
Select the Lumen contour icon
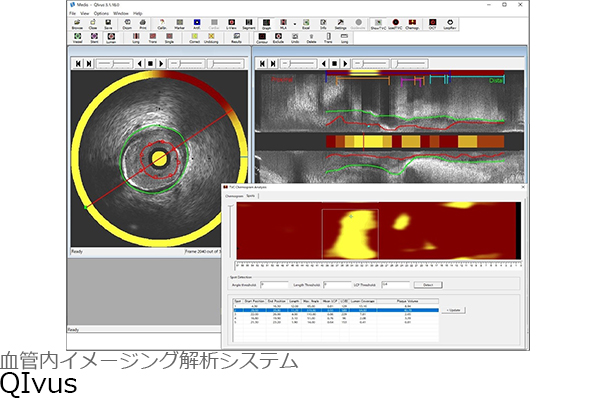(111, 38)
